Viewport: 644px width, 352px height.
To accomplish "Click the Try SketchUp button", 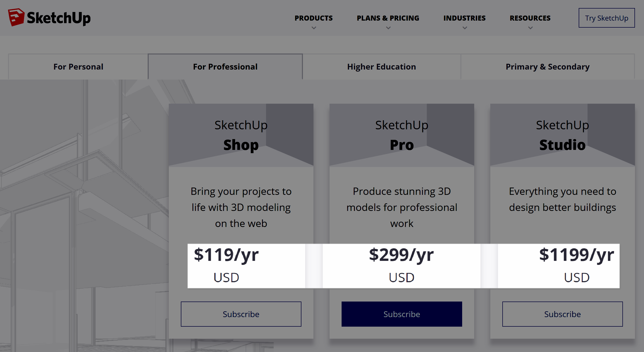I will coord(607,18).
